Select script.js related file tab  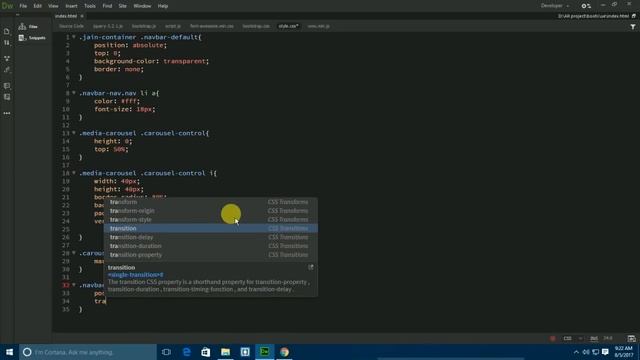[173, 26]
